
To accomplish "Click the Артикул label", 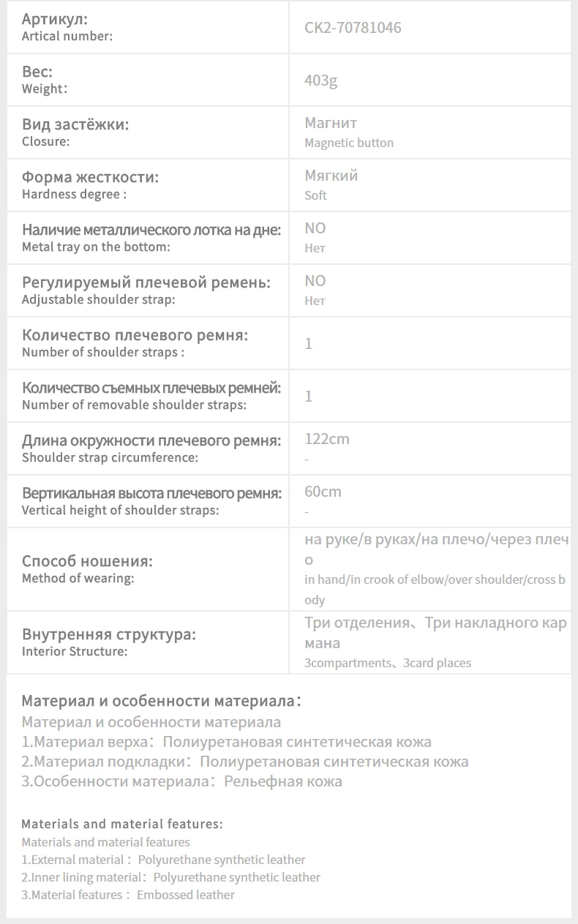I will coord(55,19).
